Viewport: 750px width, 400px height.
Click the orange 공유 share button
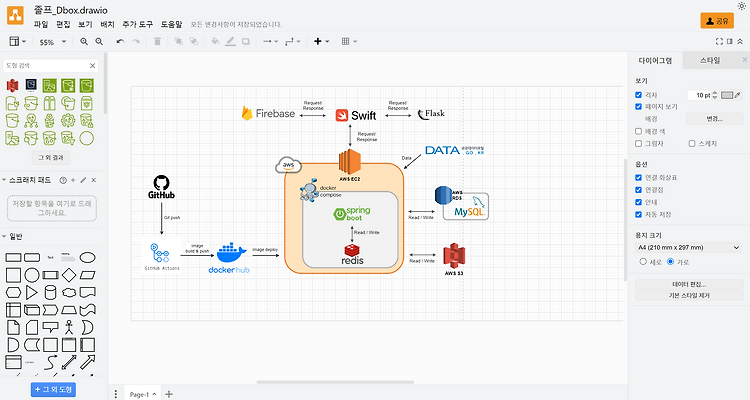[x=717, y=21]
